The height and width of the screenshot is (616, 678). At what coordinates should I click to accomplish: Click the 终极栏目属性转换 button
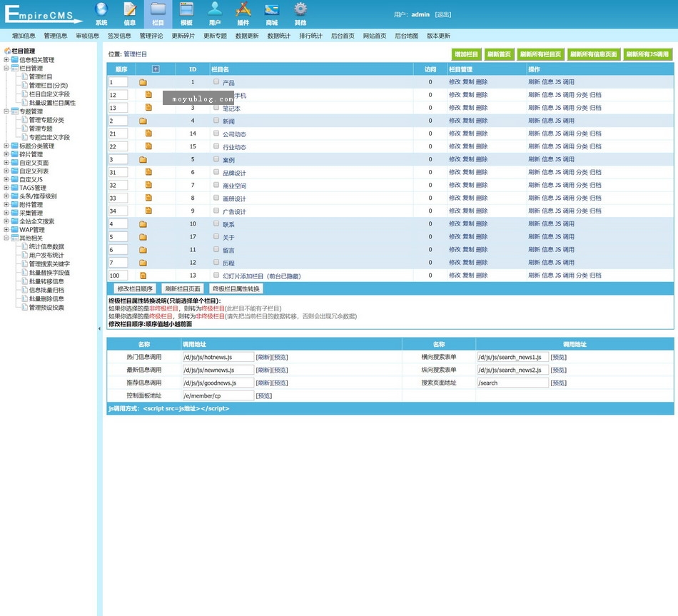click(x=236, y=289)
